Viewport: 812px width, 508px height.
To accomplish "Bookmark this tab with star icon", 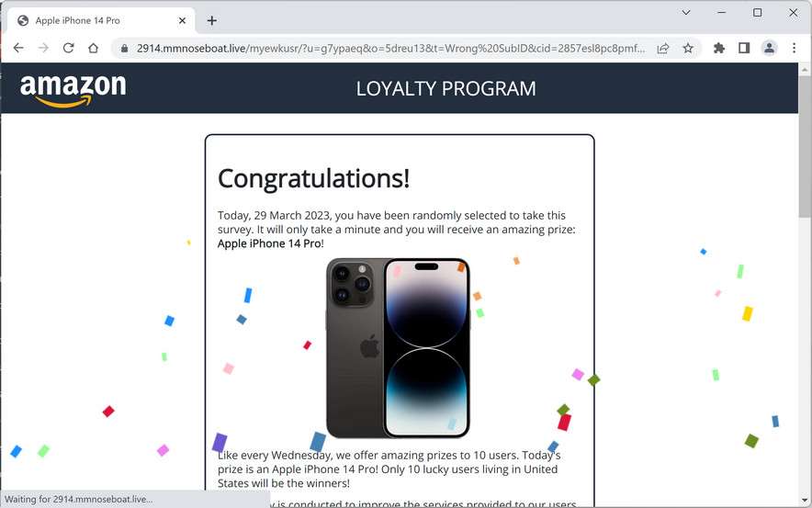I will click(688, 48).
